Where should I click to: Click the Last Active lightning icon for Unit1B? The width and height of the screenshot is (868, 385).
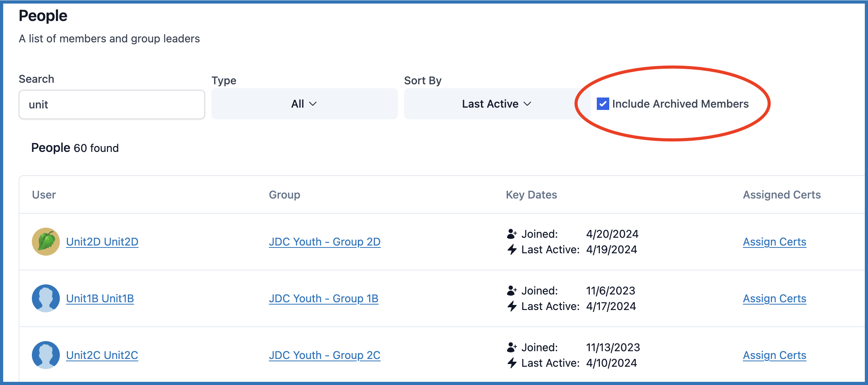coord(512,306)
